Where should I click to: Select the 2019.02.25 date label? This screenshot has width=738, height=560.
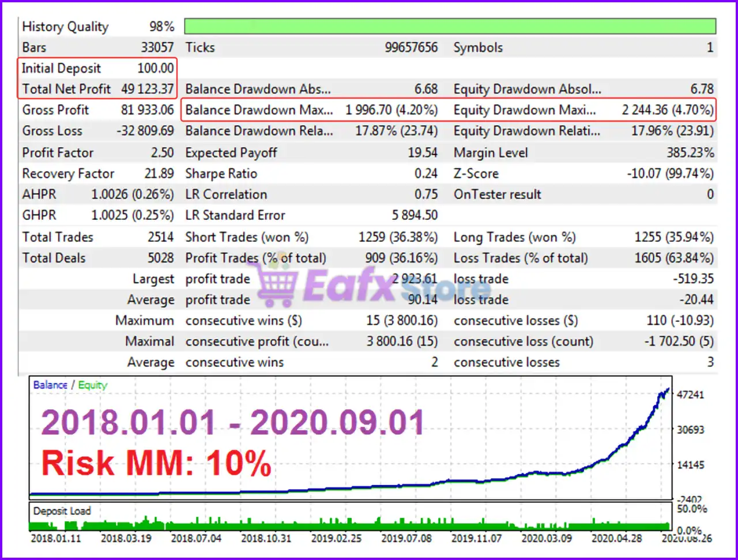(337, 538)
